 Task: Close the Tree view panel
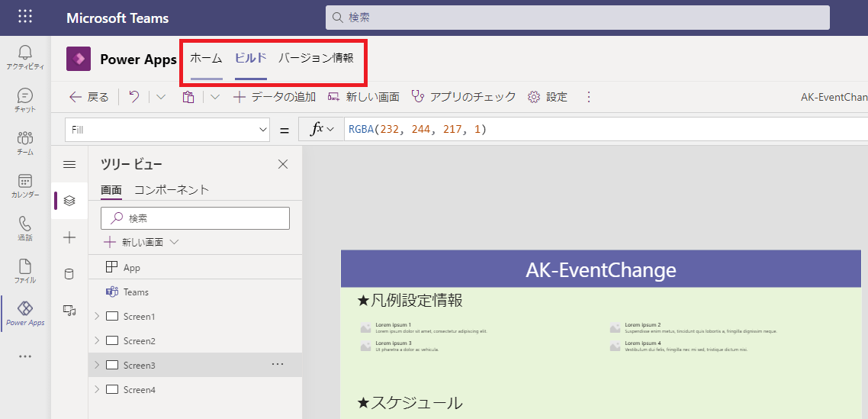click(x=283, y=164)
